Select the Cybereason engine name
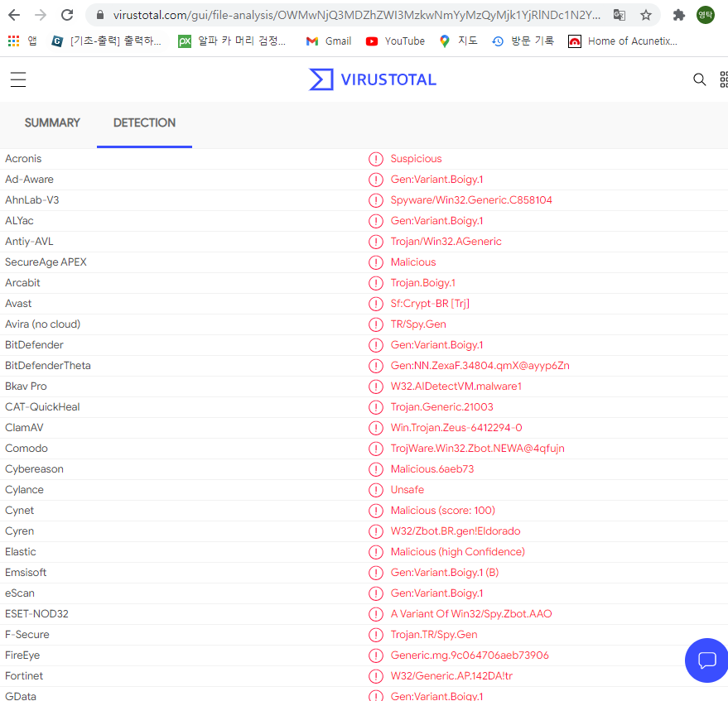This screenshot has height=701, width=728. pyautogui.click(x=34, y=469)
